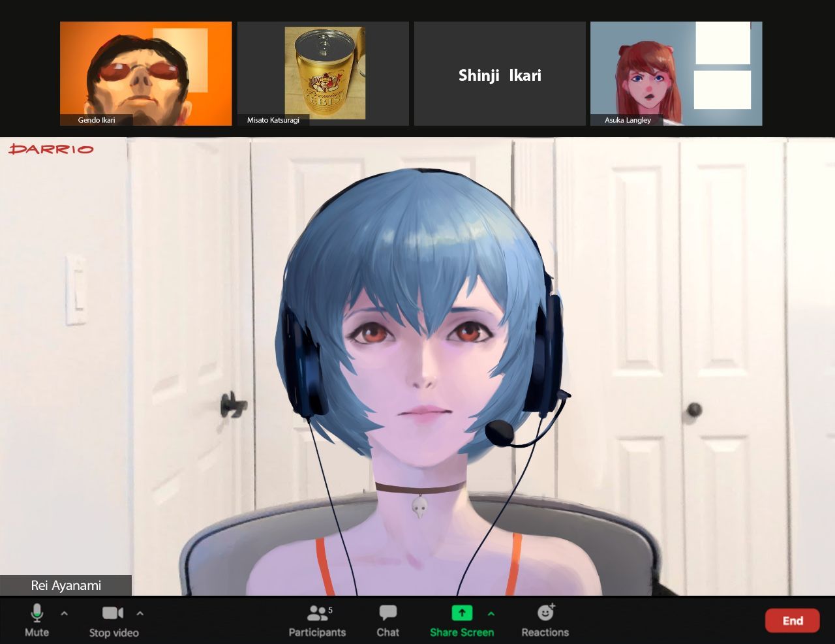Expand Share Screen options arrow
This screenshot has width=835, height=644.
(491, 613)
